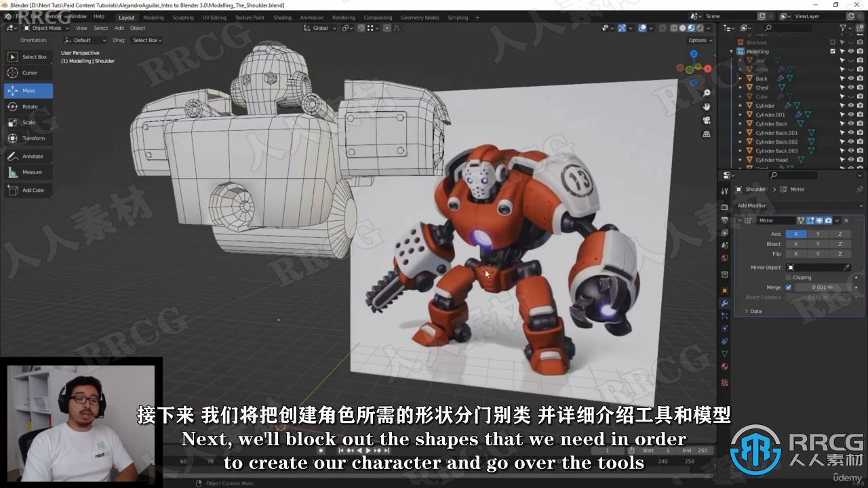The width and height of the screenshot is (868, 488).
Task: Enable Flip Z axis
Action: [x=840, y=254]
